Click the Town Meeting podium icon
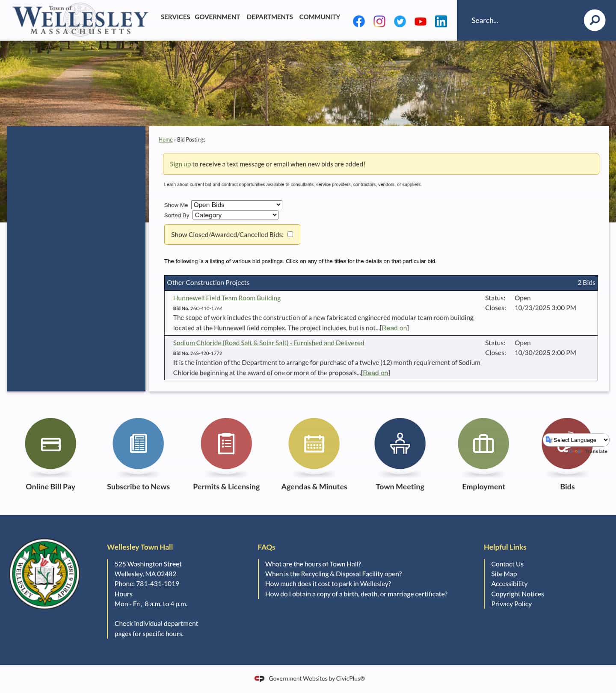The image size is (616, 693). [400, 444]
